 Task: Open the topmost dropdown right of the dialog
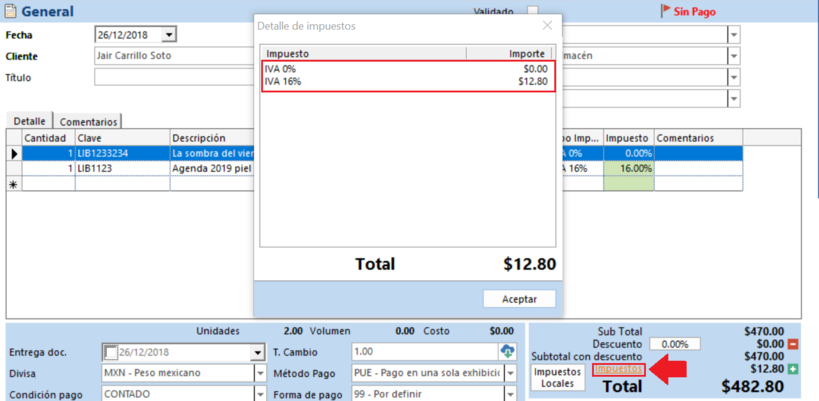[x=734, y=35]
